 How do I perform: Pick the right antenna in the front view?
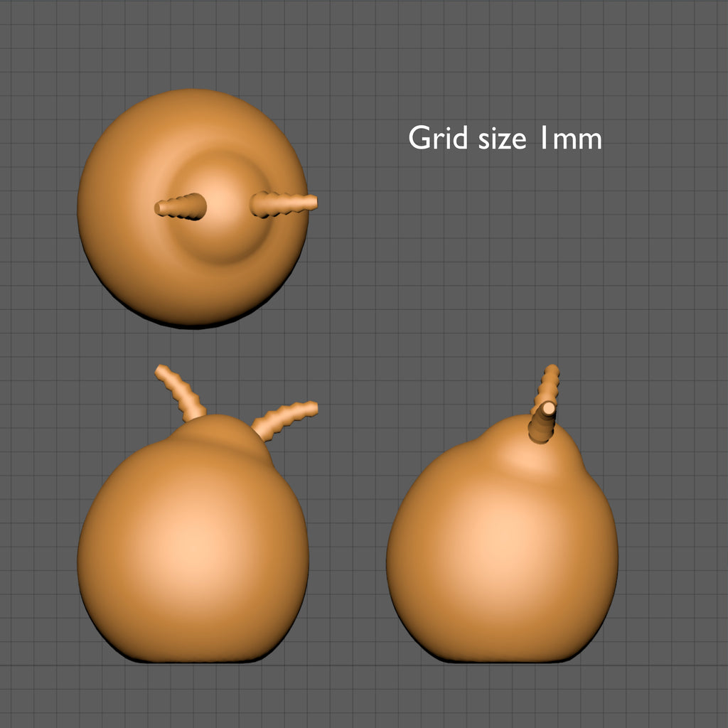point(284,419)
